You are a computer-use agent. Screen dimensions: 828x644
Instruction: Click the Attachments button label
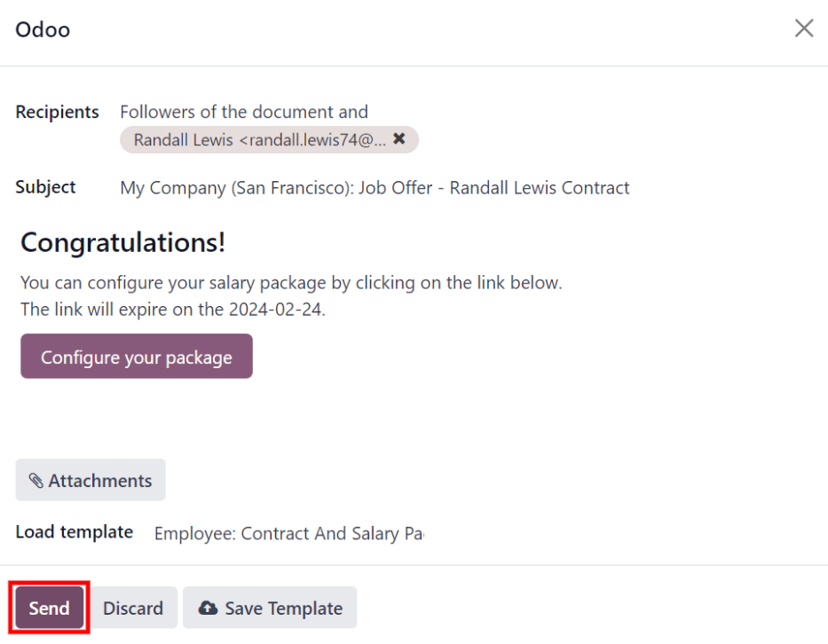coord(99,481)
